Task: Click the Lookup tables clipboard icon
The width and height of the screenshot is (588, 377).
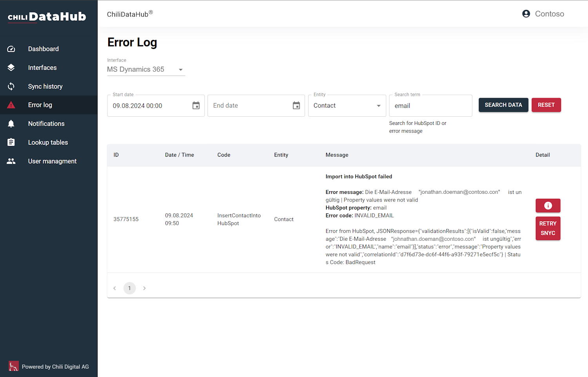Action: [11, 143]
